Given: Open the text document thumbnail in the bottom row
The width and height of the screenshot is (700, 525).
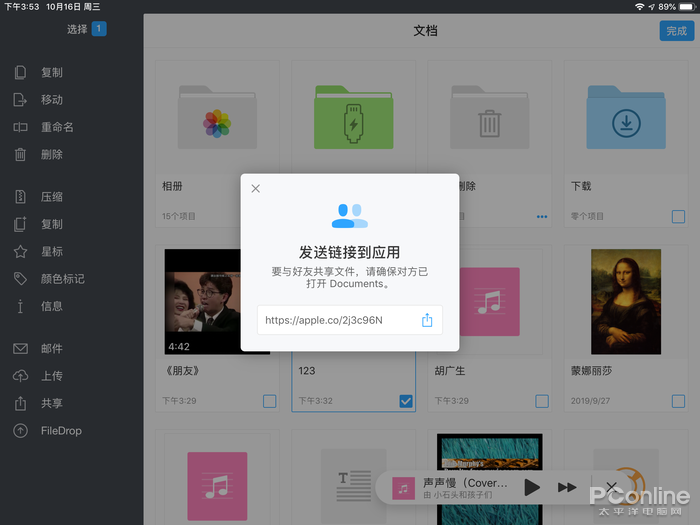Looking at the screenshot, I should [354, 486].
